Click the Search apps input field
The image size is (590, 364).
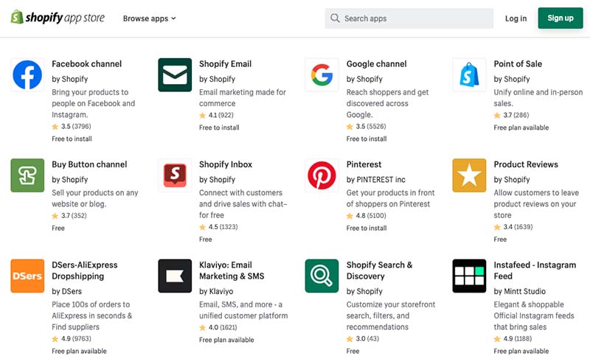pyautogui.click(x=409, y=18)
